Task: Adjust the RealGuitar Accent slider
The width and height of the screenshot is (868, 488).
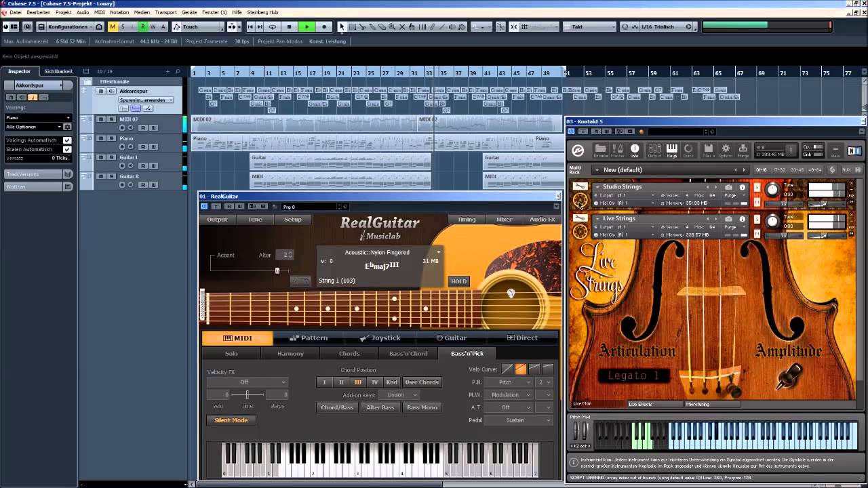Action: pos(277,270)
